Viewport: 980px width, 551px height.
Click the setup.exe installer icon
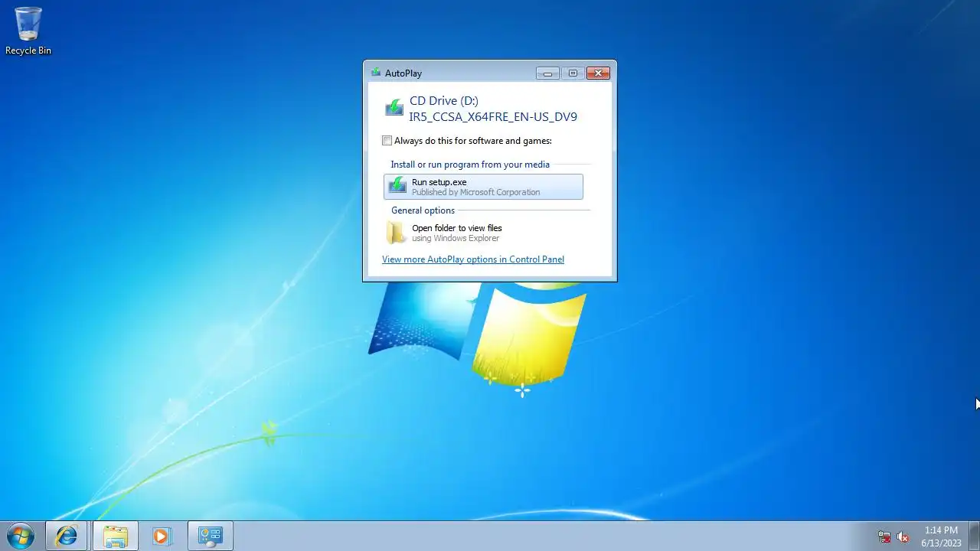click(x=397, y=185)
